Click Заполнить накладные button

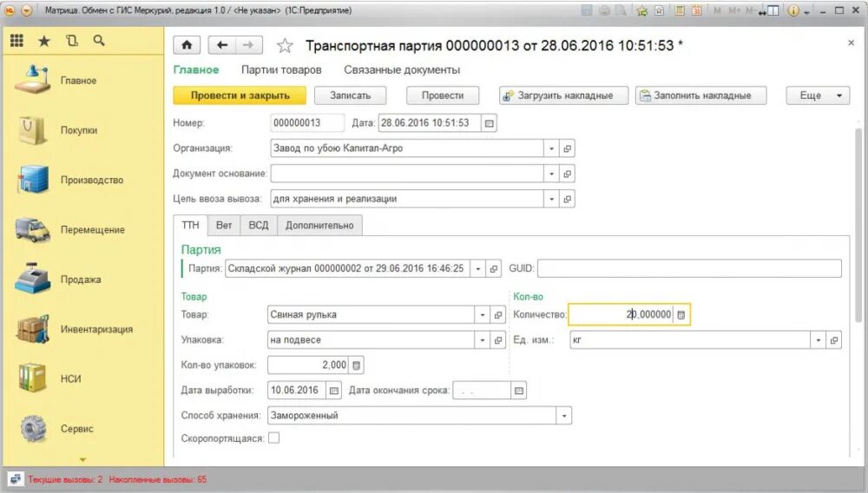[700, 95]
